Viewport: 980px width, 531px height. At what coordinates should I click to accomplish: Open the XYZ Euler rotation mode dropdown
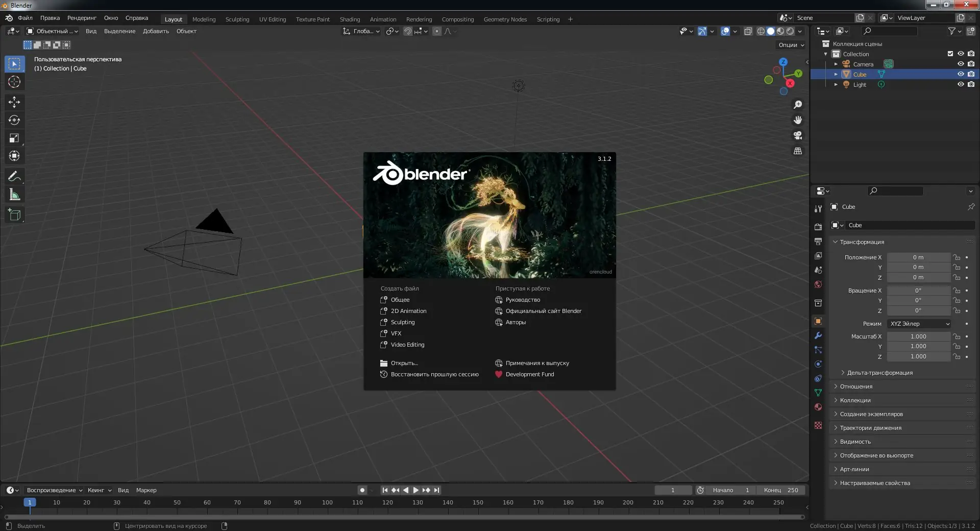tap(919, 324)
